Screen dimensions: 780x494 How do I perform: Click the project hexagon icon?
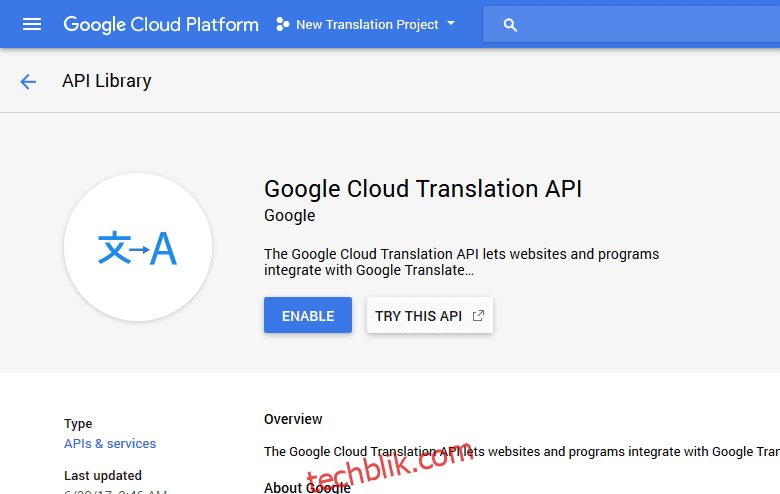coord(283,24)
